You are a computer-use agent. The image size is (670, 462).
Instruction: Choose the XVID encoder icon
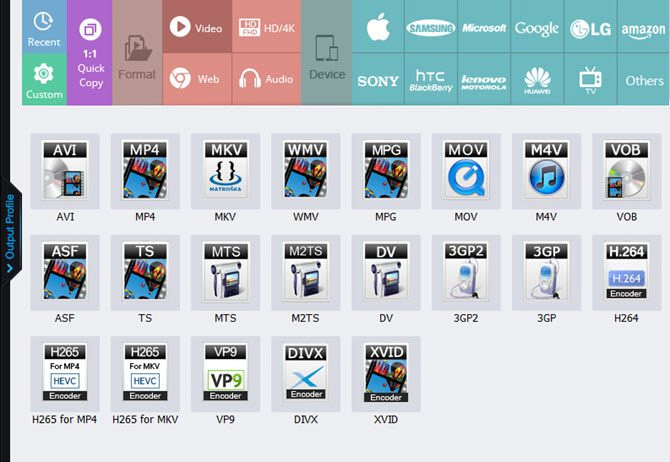click(386, 374)
